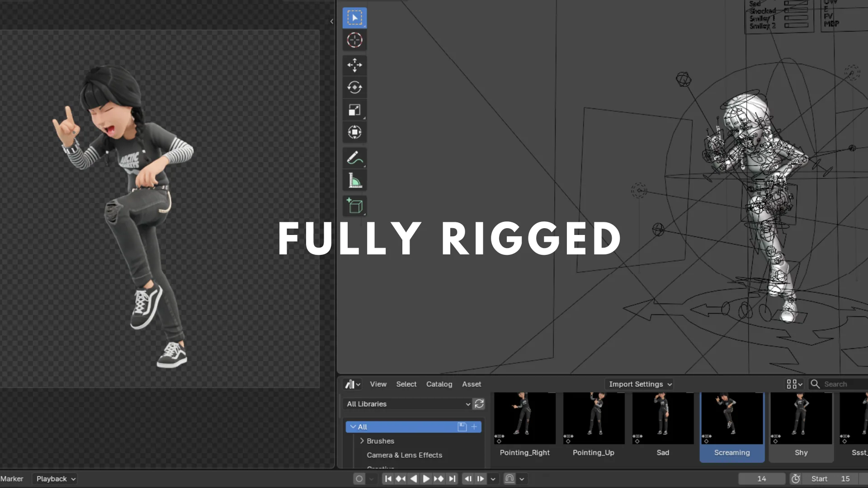The height and width of the screenshot is (488, 868).
Task: Open the All Libraries dropdown
Action: (x=409, y=404)
